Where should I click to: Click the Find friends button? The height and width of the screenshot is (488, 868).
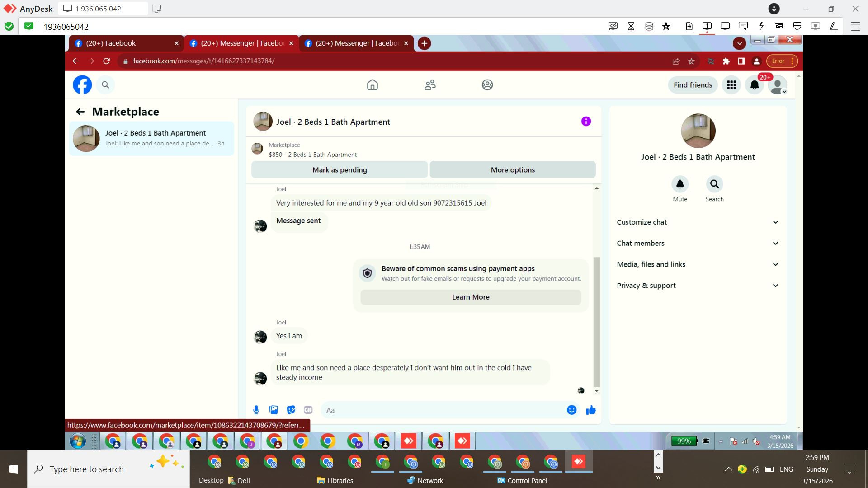[x=693, y=85]
